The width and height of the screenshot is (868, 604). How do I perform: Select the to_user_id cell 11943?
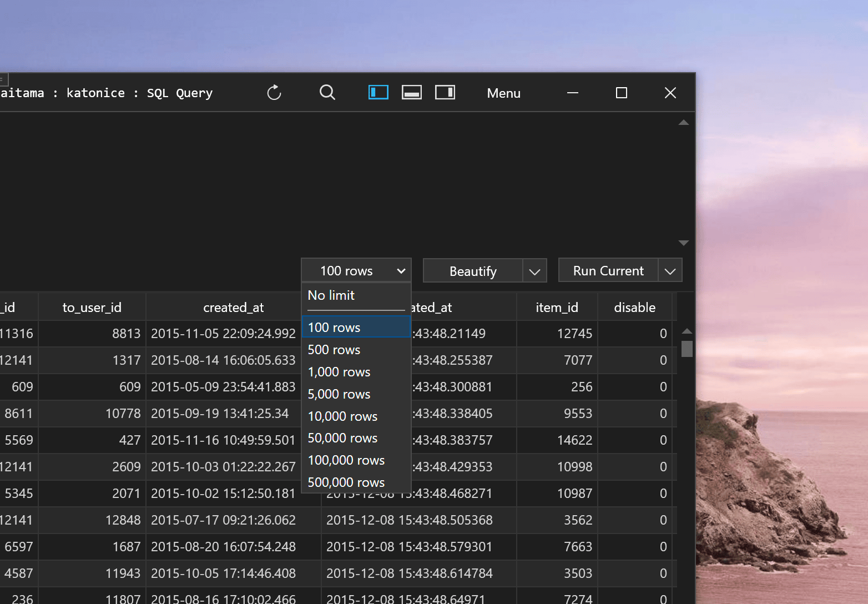click(92, 573)
